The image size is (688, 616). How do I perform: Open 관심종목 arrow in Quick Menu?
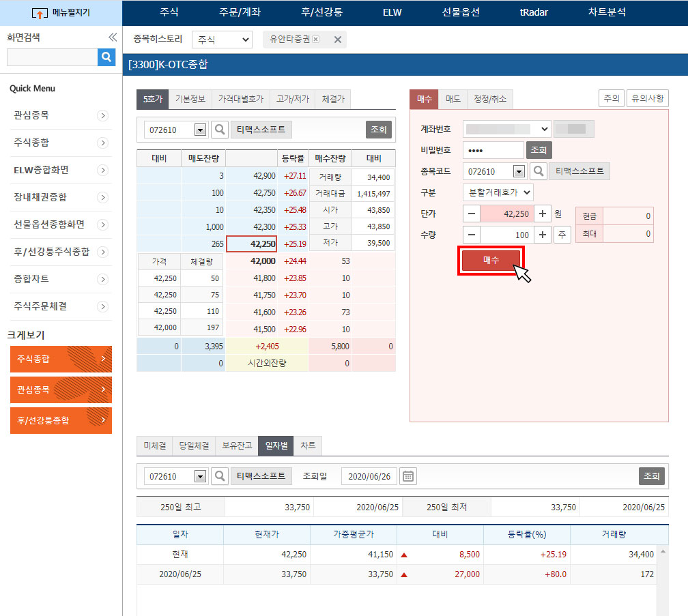point(102,116)
